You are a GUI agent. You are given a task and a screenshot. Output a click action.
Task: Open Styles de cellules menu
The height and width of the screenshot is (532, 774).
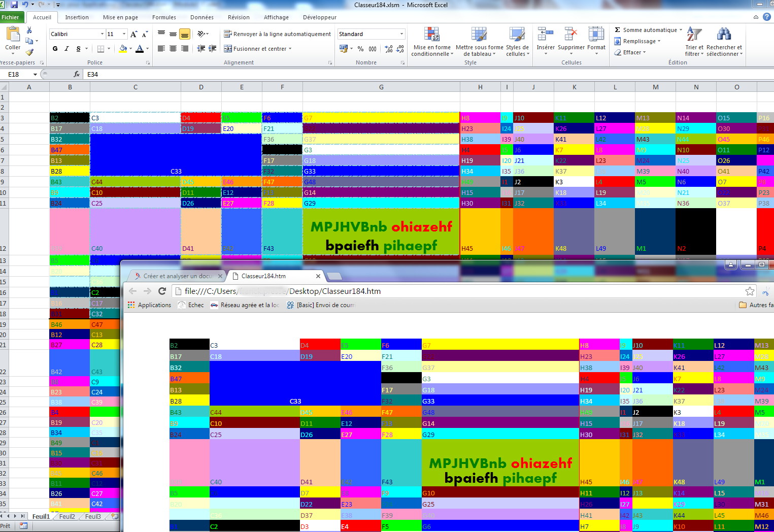click(517, 41)
